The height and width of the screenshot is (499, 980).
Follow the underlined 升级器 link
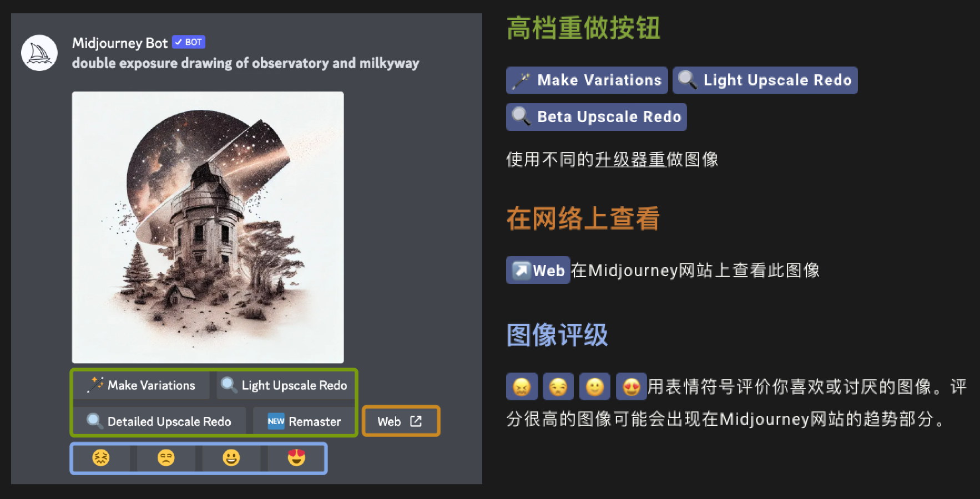(630, 160)
